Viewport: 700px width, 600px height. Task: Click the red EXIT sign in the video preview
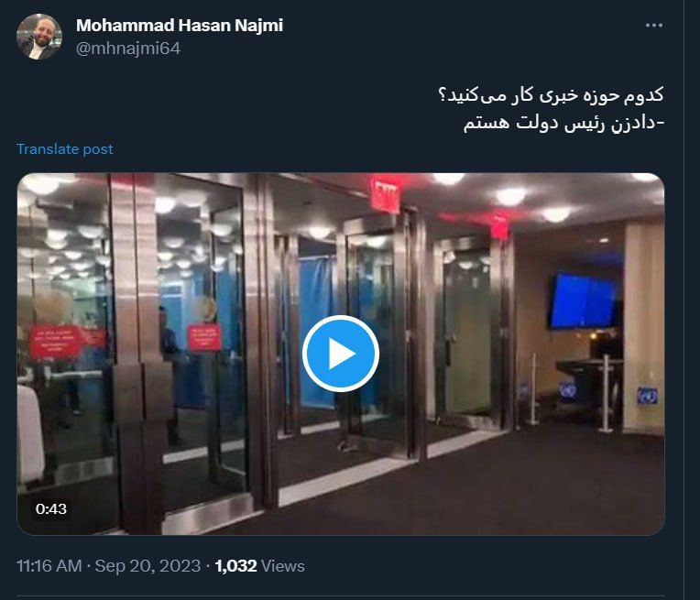pyautogui.click(x=385, y=194)
